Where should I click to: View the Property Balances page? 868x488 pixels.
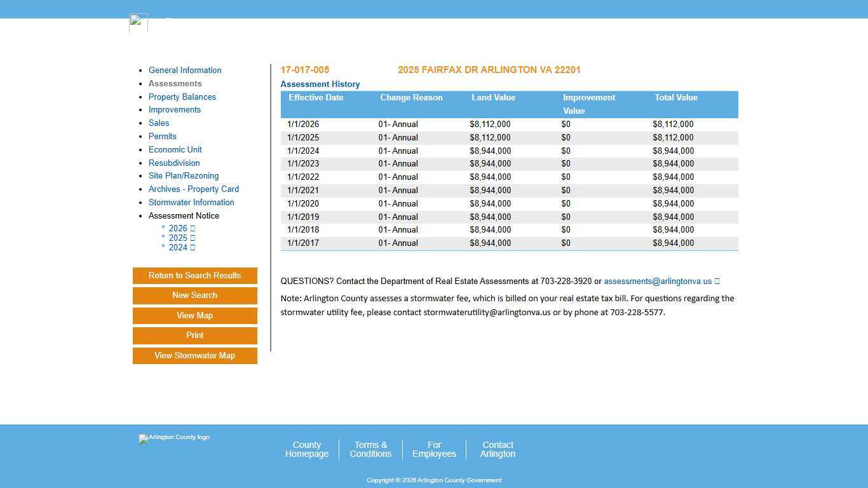pos(182,97)
